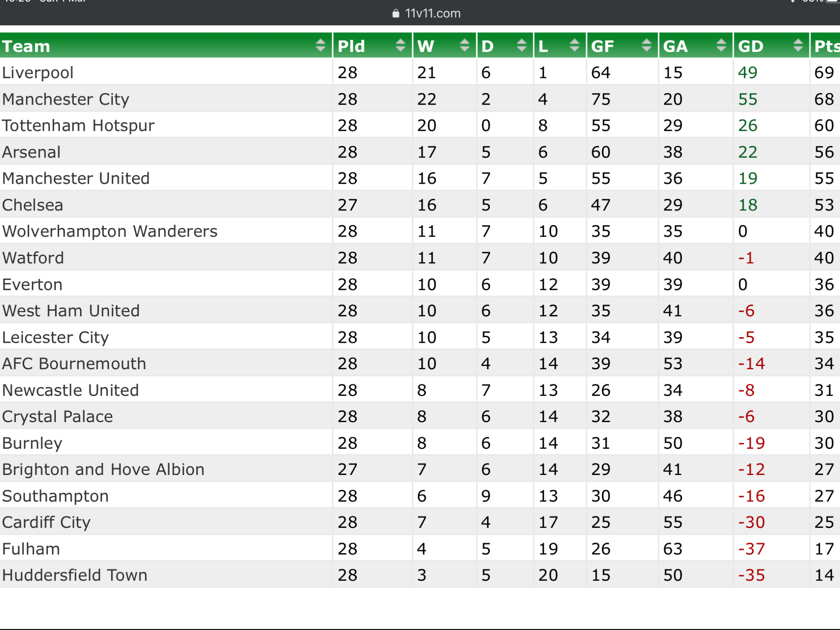Click the sort arrows in Team column header
Viewport: 840px width, 630px height.
point(320,45)
